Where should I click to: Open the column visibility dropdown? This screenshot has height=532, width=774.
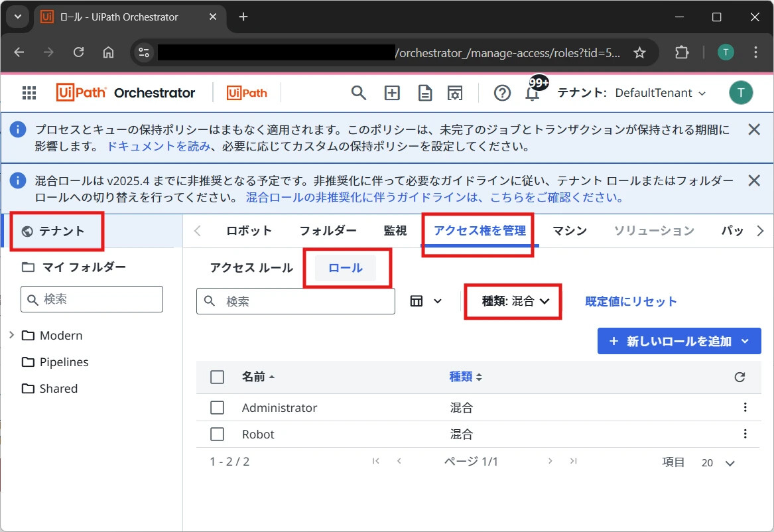coord(426,301)
